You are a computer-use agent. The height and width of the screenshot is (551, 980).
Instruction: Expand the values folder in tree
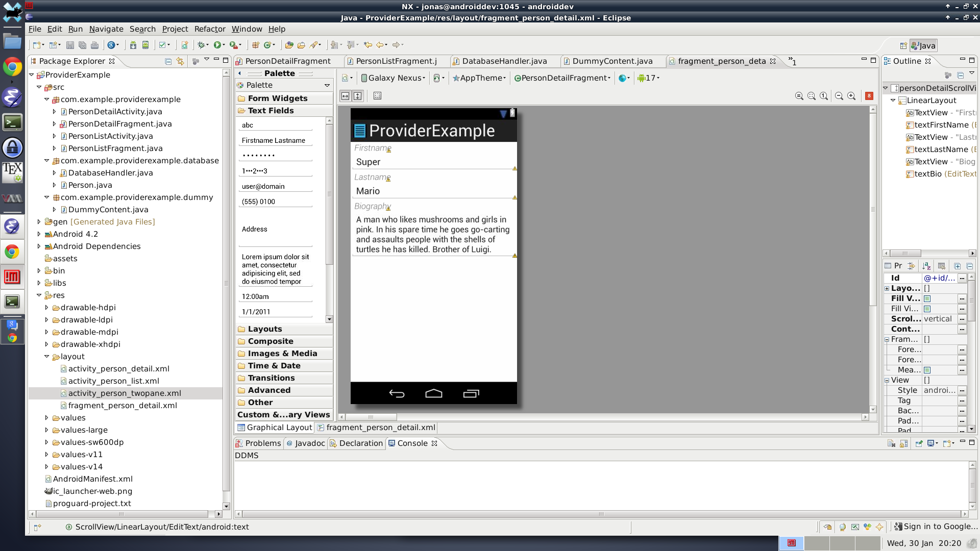coord(46,418)
